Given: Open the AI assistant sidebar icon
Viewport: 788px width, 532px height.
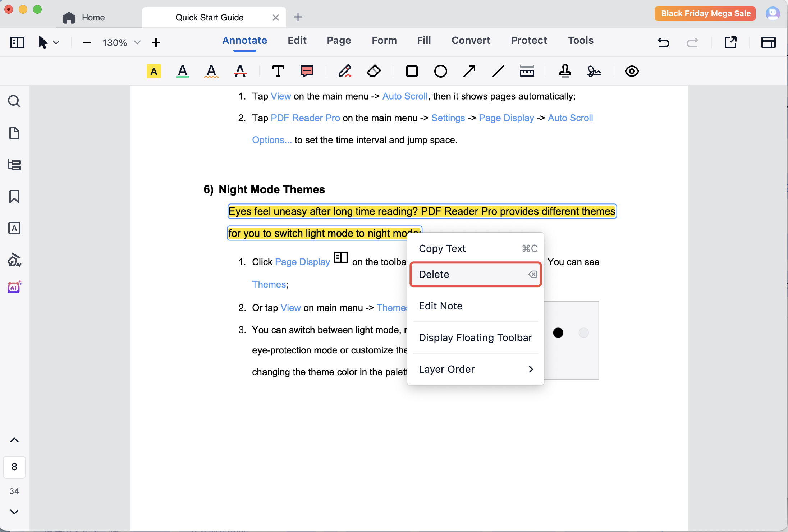Looking at the screenshot, I should 14,287.
